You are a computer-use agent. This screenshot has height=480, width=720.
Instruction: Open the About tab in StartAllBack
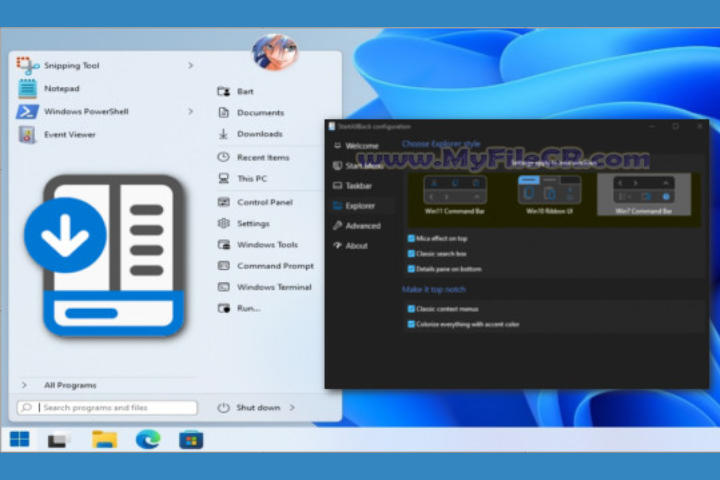[351, 246]
